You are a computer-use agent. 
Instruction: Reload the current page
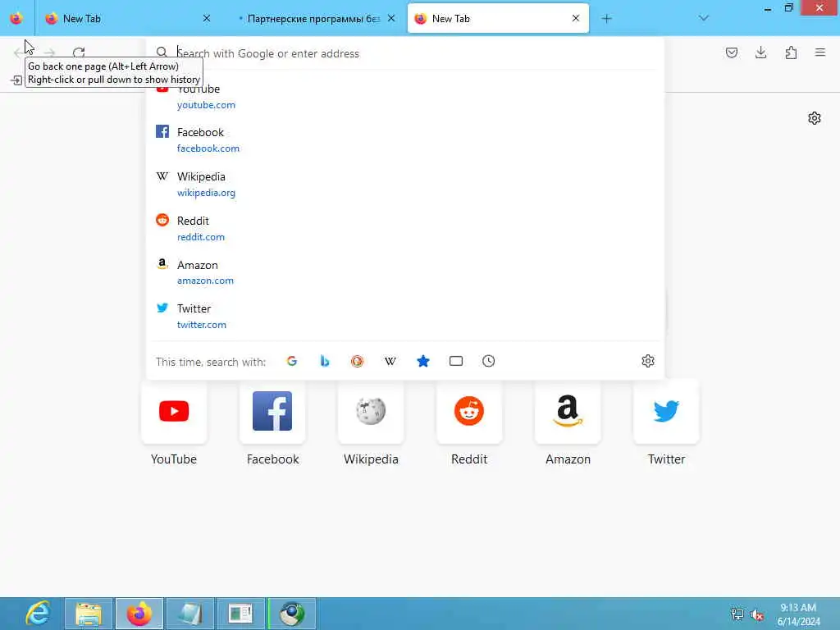pos(79,52)
